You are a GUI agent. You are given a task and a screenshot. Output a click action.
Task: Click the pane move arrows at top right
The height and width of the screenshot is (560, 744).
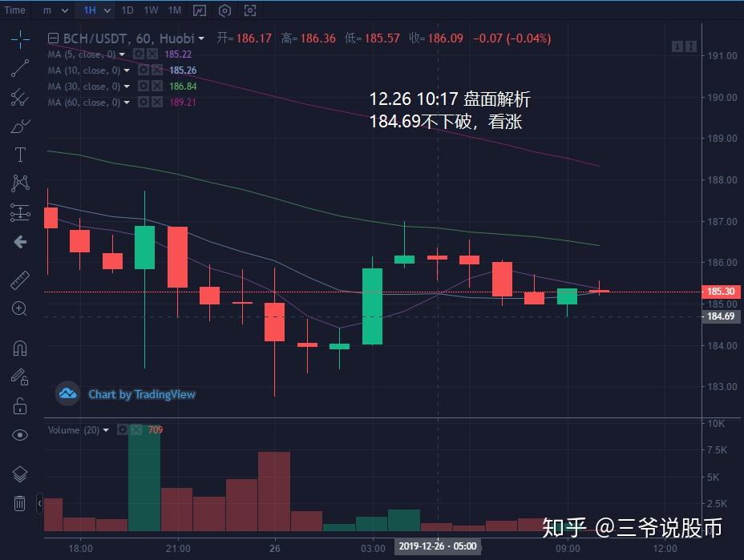684,46
